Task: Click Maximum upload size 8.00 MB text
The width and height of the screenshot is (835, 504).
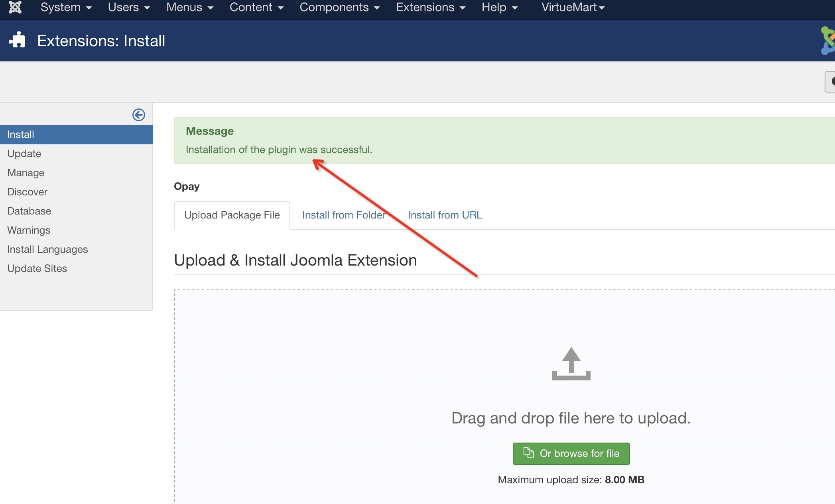Action: (x=571, y=480)
